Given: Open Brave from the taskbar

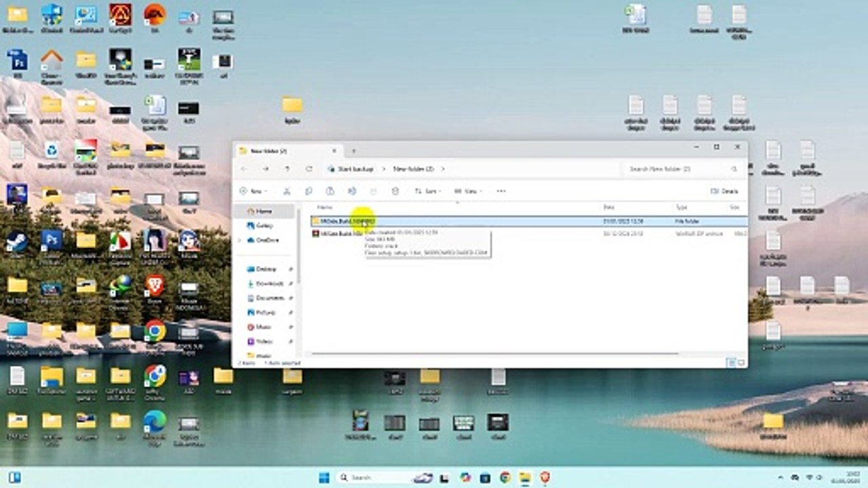Looking at the screenshot, I should (545, 478).
